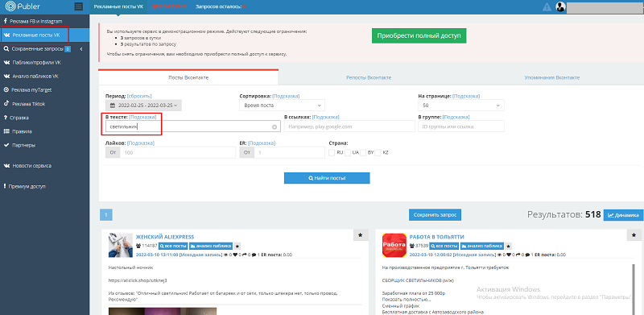Screen dimensions: 644x315
Task: Click the Найти посты search button
Action: coord(327,178)
